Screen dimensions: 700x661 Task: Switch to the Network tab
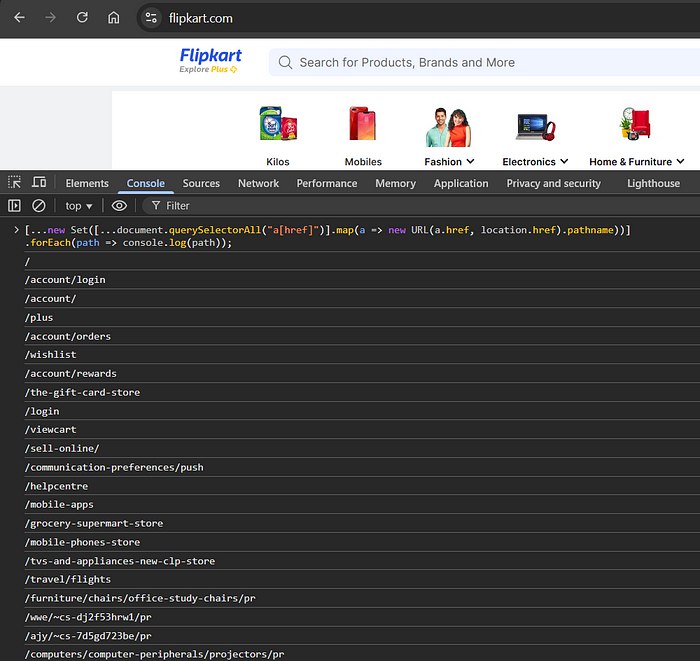[x=258, y=183]
